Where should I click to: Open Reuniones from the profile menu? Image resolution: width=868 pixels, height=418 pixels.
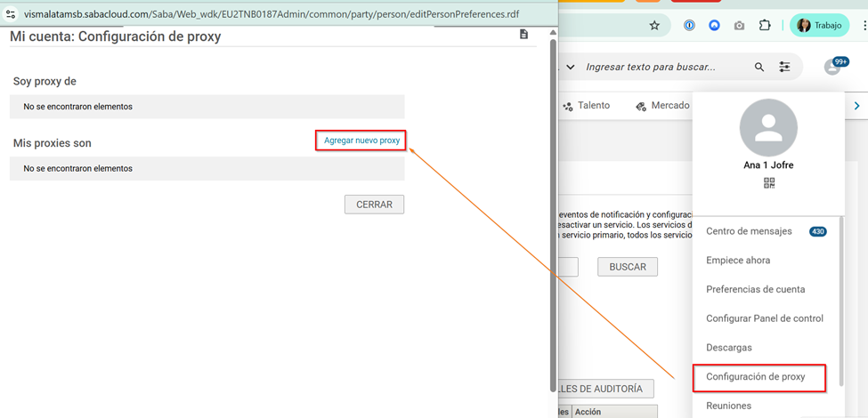click(728, 406)
